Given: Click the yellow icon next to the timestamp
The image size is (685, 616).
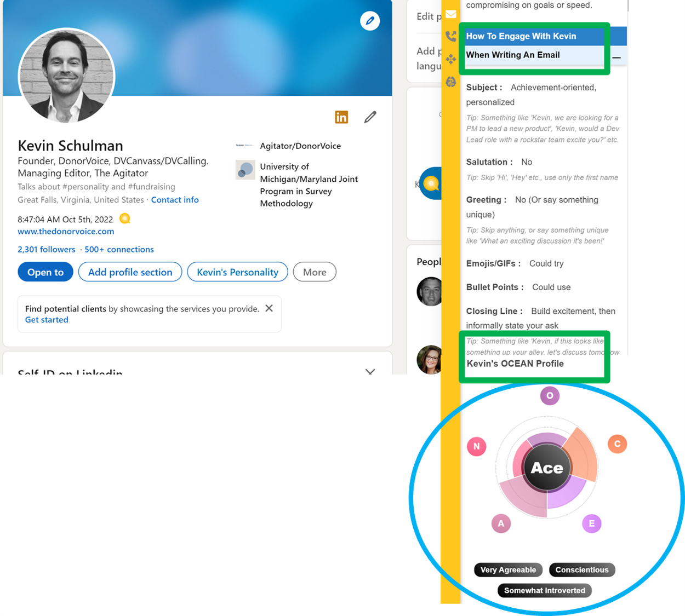Looking at the screenshot, I should pyautogui.click(x=125, y=219).
